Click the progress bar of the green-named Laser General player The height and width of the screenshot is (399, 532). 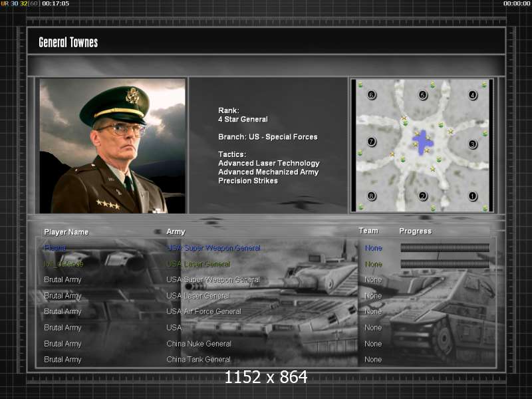(x=445, y=263)
